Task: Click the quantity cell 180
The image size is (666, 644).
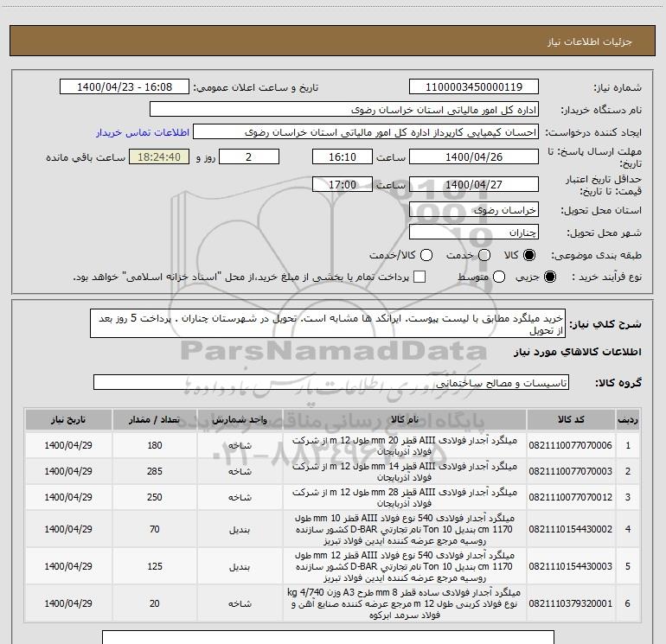Action: (x=155, y=445)
